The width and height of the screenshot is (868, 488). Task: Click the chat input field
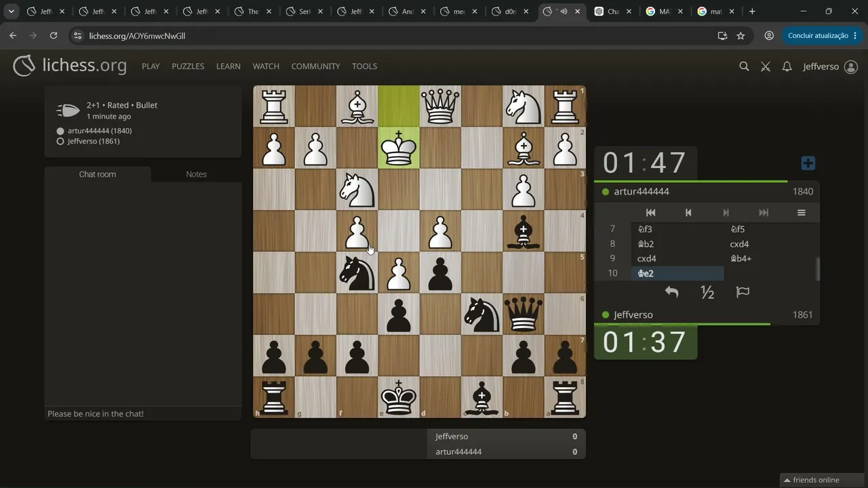pos(143,413)
